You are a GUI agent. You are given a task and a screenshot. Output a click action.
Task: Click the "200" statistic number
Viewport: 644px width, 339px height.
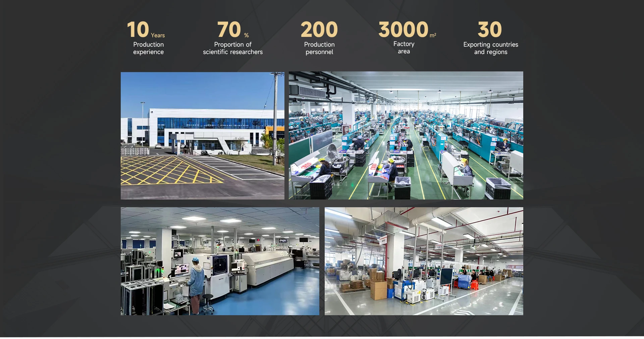pyautogui.click(x=319, y=30)
